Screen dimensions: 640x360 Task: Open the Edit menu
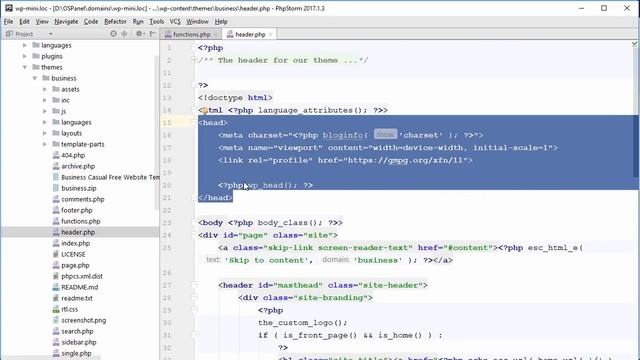tap(24, 22)
